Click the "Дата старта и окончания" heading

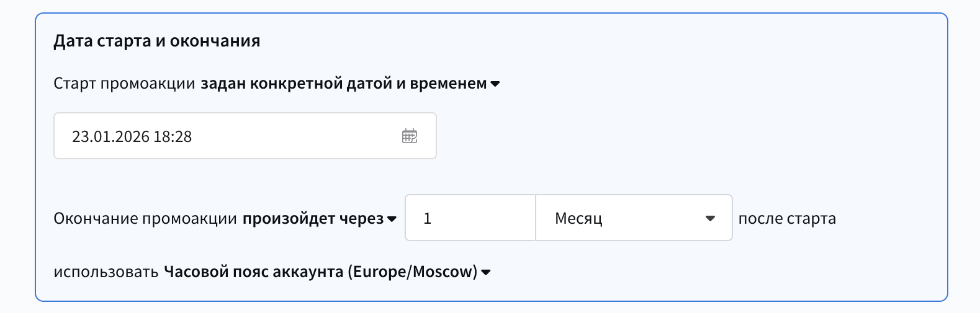(157, 41)
